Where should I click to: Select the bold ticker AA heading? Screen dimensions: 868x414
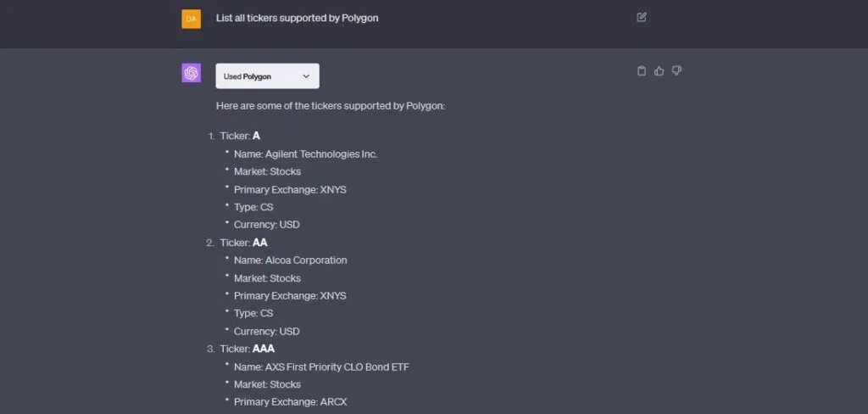click(259, 243)
